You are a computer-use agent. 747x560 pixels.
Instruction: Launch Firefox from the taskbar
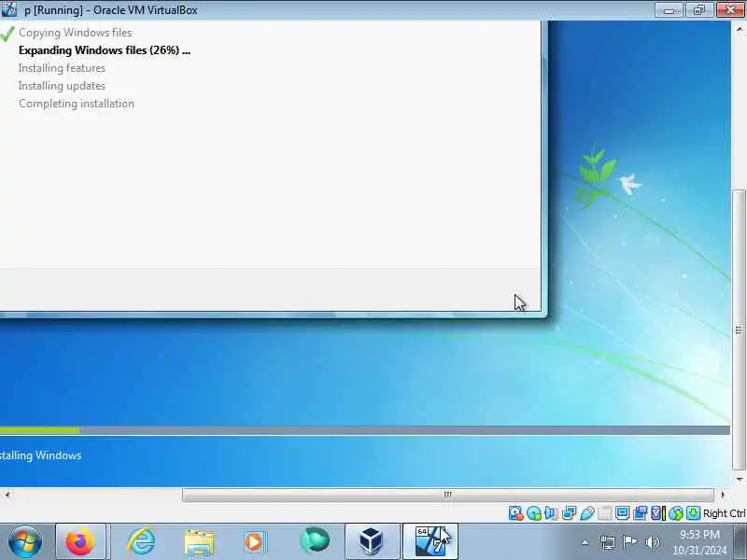[x=80, y=541]
